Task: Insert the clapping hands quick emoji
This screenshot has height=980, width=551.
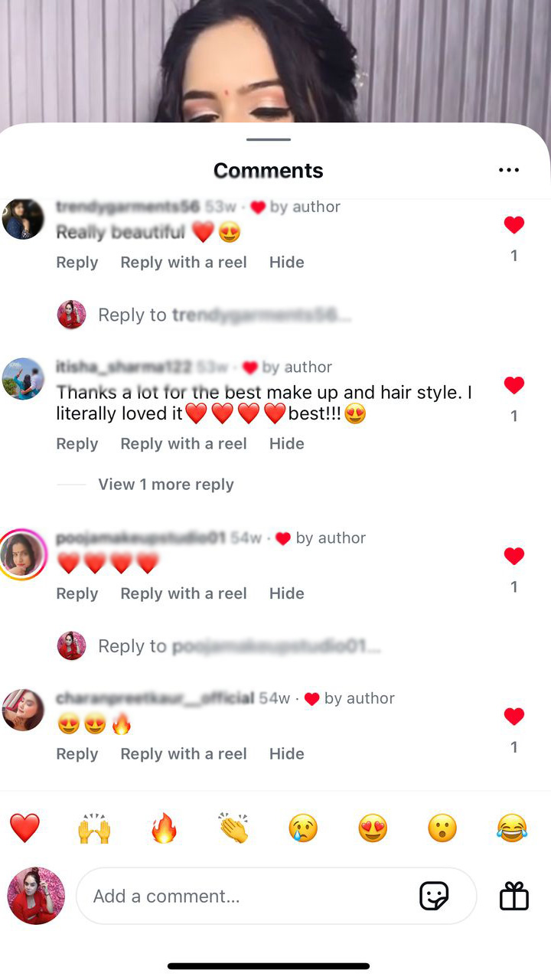Action: (233, 828)
